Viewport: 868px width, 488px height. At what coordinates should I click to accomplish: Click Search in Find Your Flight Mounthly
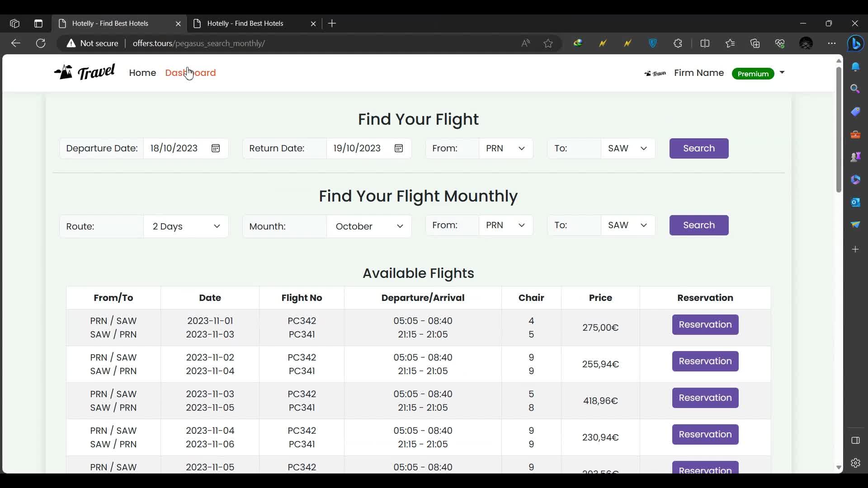(698, 225)
